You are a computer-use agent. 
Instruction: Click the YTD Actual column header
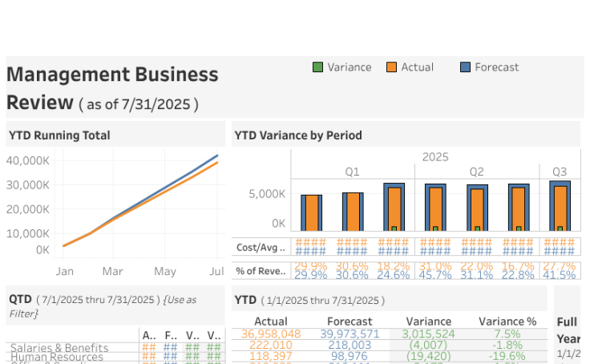[270, 322]
